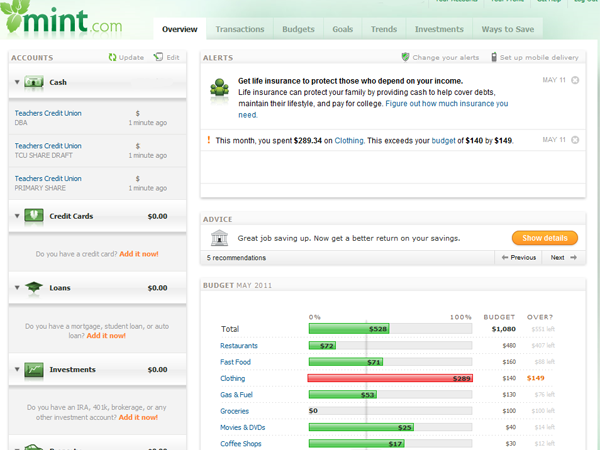Click Add it now for loans
This screenshot has height=450, width=600.
point(106,336)
